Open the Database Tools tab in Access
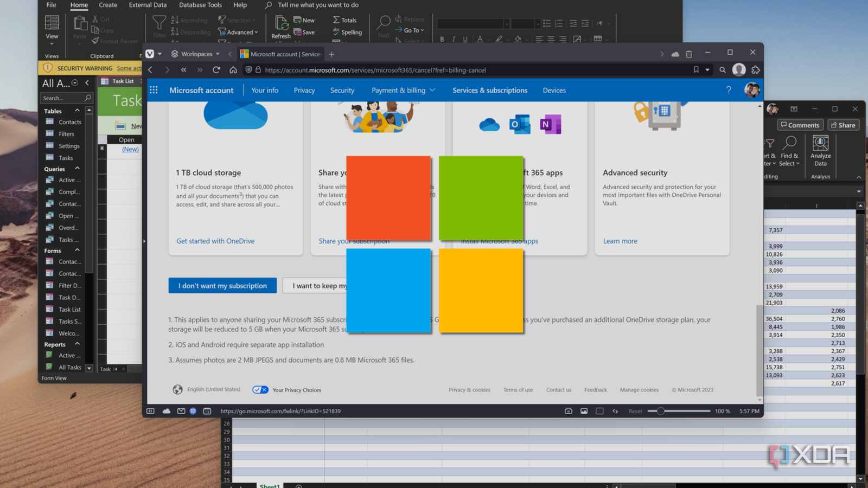868x488 pixels. pyautogui.click(x=200, y=5)
